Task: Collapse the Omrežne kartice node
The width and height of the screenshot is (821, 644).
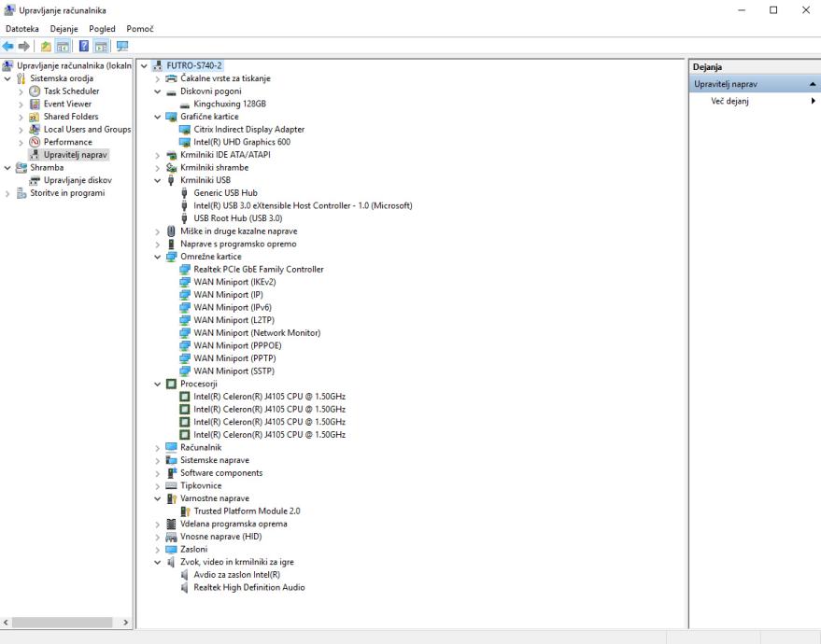Action: 158,257
